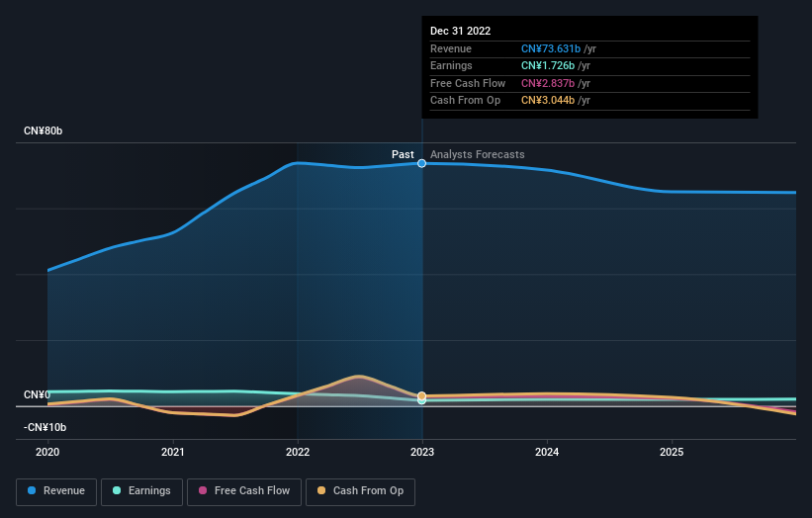
Task: Click the CN¥0 y-axis label
Action: [x=37, y=394]
